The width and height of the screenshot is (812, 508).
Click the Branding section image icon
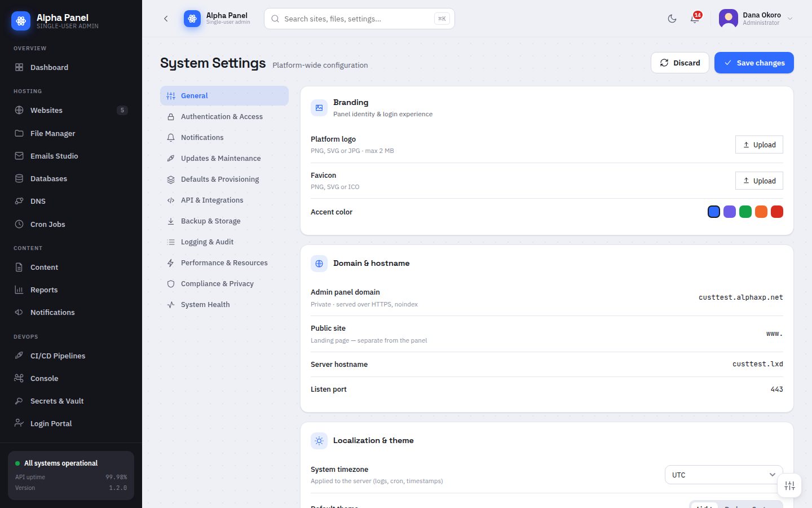point(319,108)
